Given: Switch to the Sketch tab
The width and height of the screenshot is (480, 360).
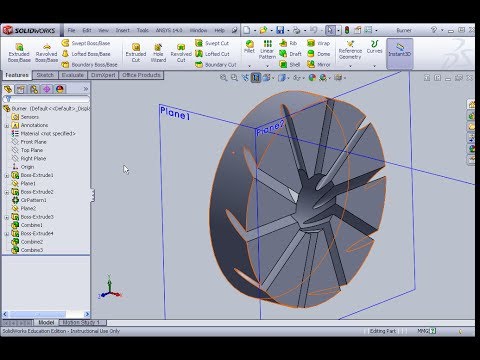Looking at the screenshot, I should (45, 75).
